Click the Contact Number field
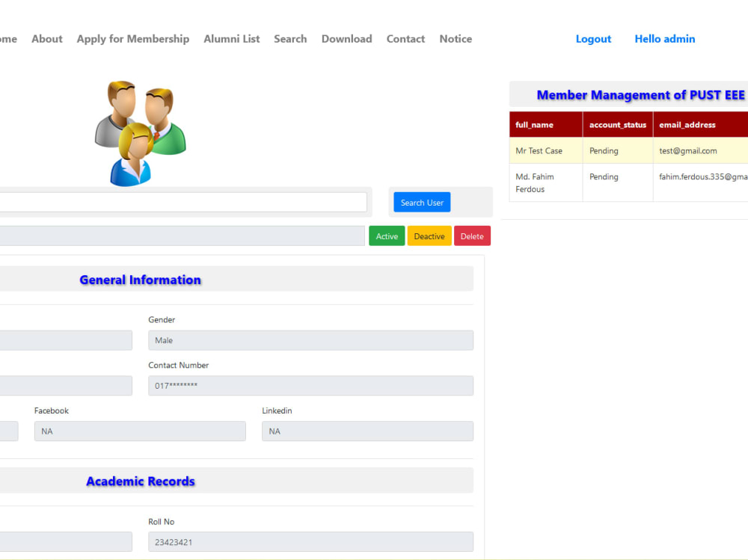This screenshot has height=560, width=748. tap(310, 385)
